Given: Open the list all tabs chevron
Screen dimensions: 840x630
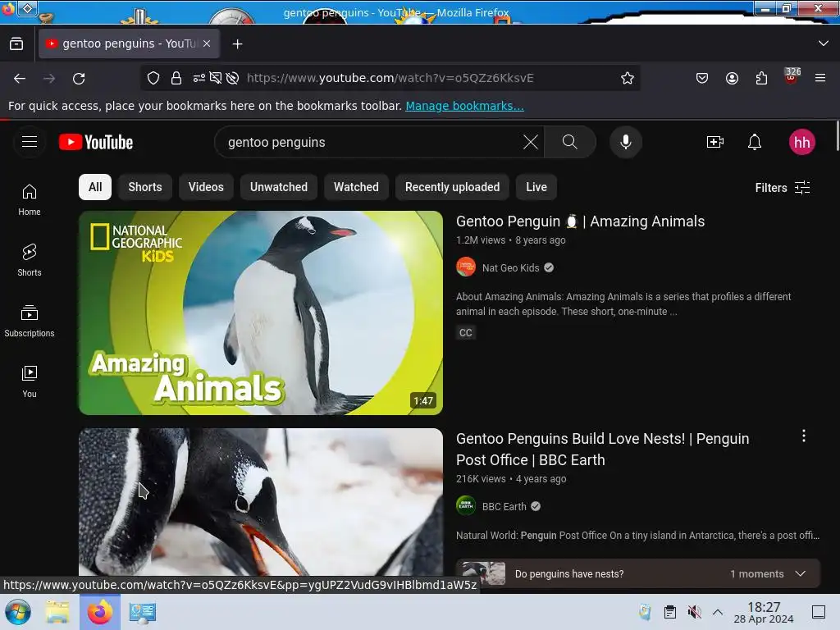Looking at the screenshot, I should [x=824, y=43].
